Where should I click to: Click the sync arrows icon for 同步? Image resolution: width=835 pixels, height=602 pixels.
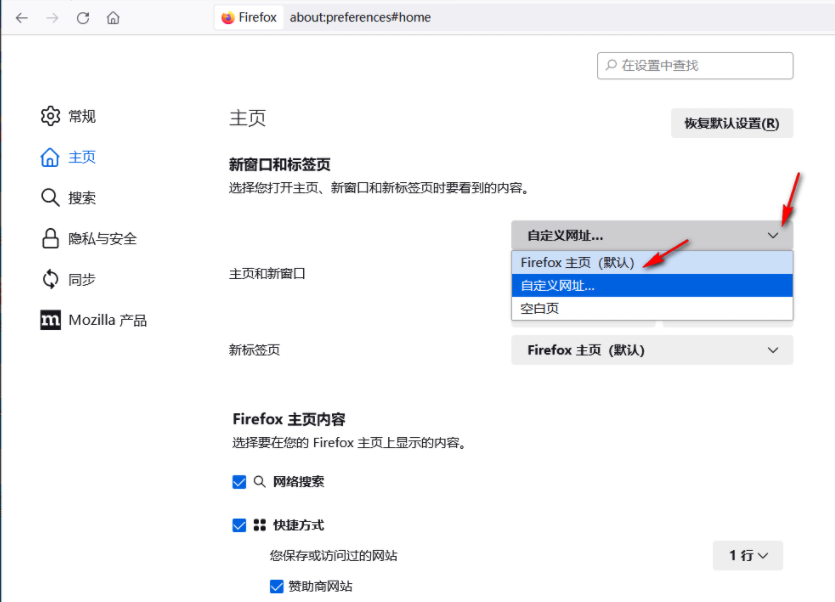click(50, 279)
